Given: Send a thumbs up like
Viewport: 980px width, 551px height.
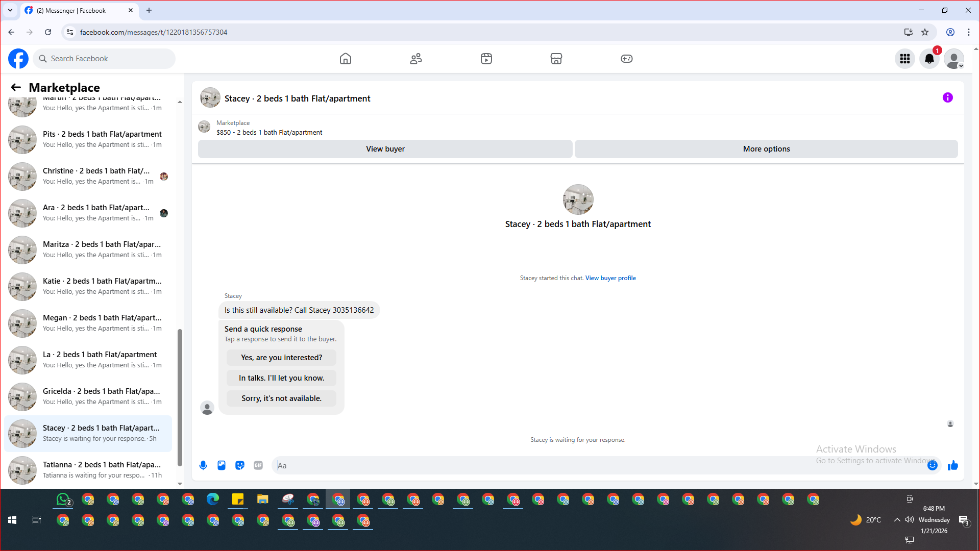Looking at the screenshot, I should tap(953, 465).
